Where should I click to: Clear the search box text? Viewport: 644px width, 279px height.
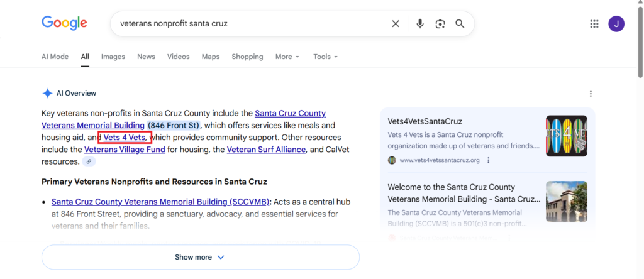pyautogui.click(x=396, y=24)
